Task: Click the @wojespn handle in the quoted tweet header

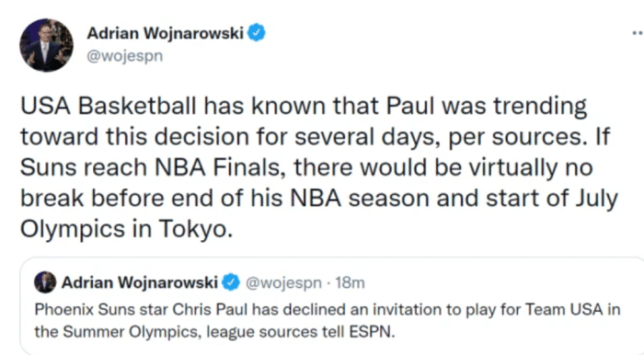Action: point(283,282)
